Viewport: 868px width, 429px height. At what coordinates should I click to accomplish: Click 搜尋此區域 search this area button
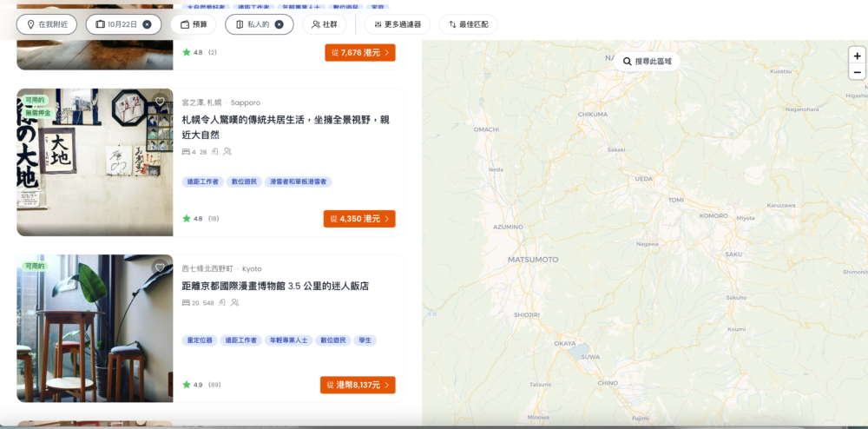point(647,62)
